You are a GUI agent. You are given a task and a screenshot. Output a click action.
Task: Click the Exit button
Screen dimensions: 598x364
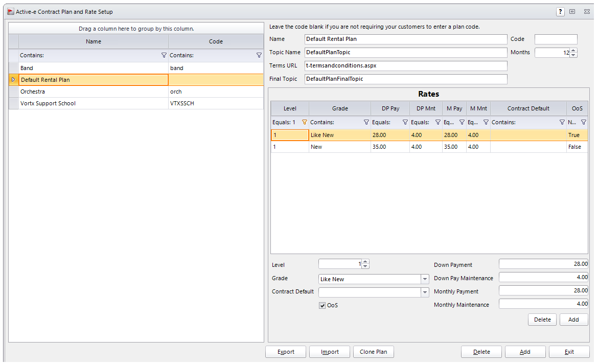(569, 352)
